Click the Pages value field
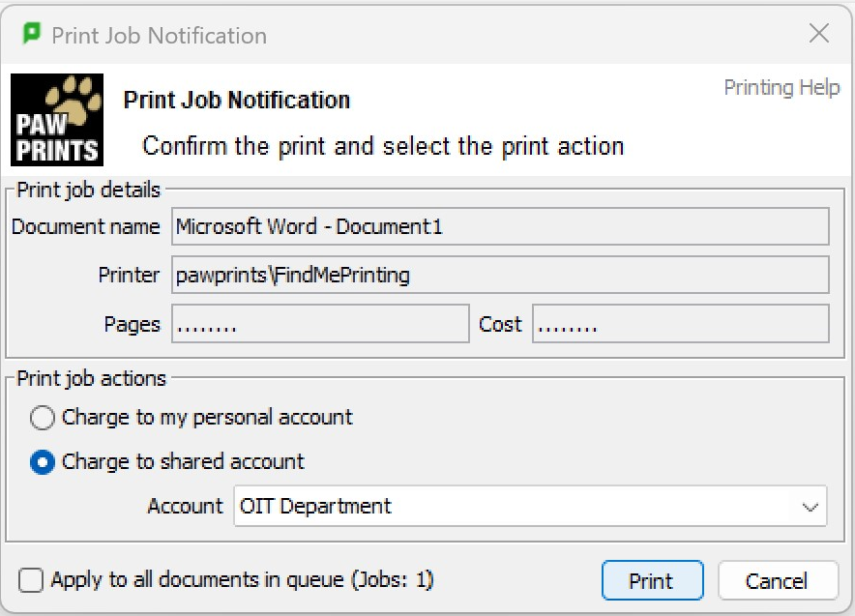855x616 pixels. tap(320, 324)
